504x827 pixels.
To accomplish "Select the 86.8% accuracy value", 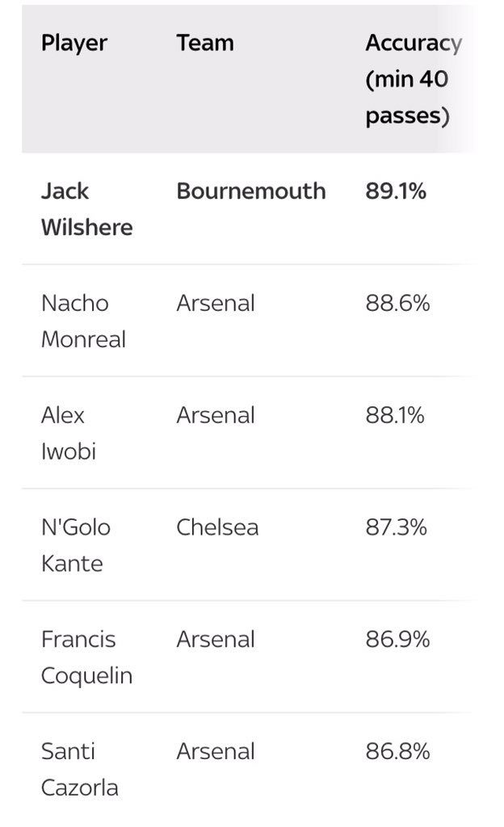I will (397, 752).
